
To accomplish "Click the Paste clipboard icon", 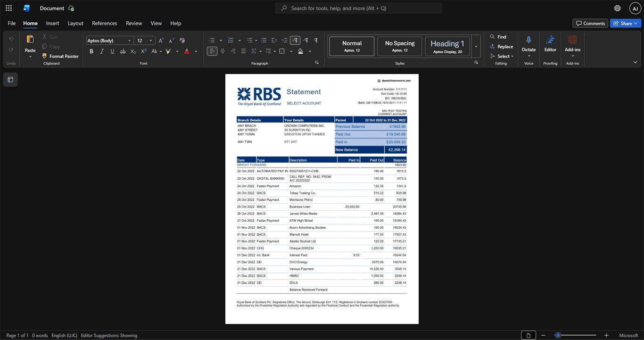I will click(30, 40).
